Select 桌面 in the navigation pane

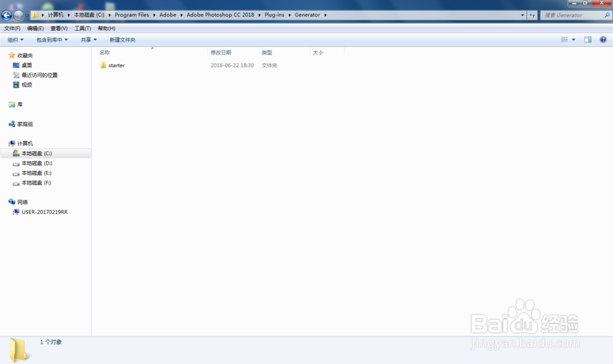(x=26, y=66)
